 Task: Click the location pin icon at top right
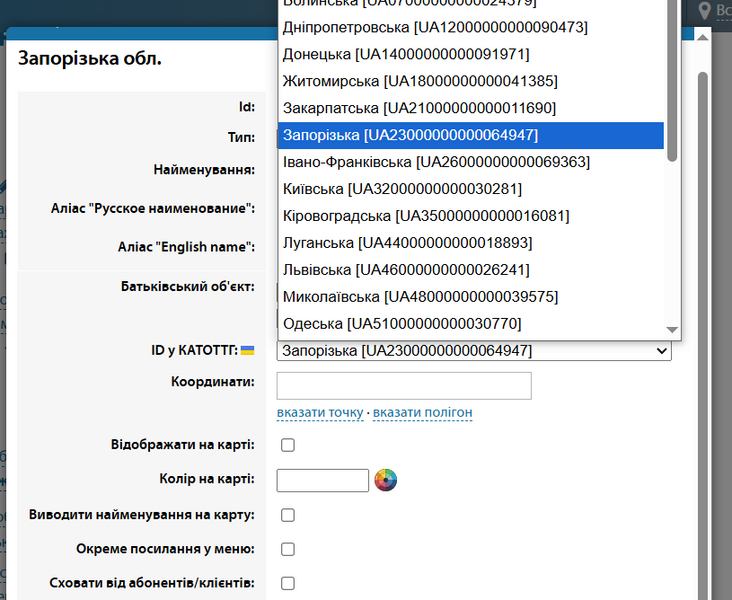pos(705,11)
